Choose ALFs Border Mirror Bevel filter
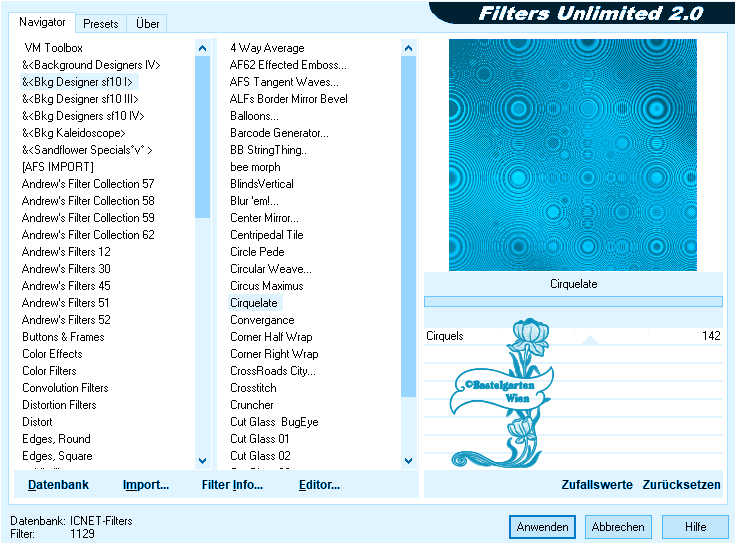 tap(289, 99)
